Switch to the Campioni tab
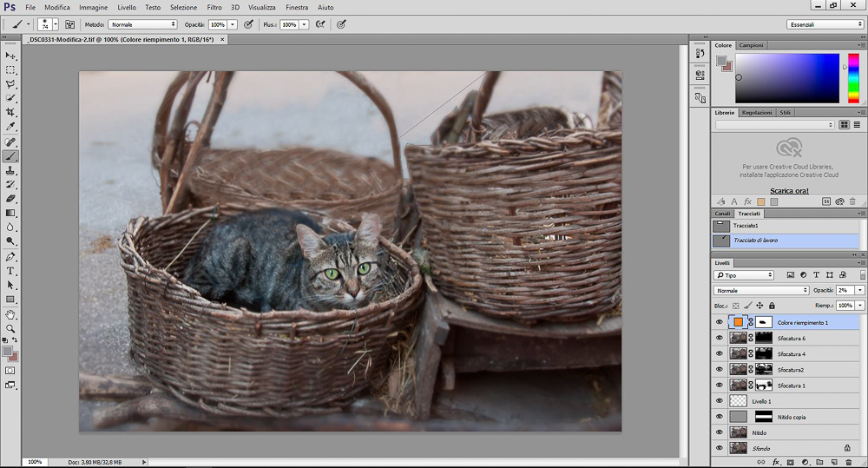The height and width of the screenshot is (468, 868). [x=751, y=45]
